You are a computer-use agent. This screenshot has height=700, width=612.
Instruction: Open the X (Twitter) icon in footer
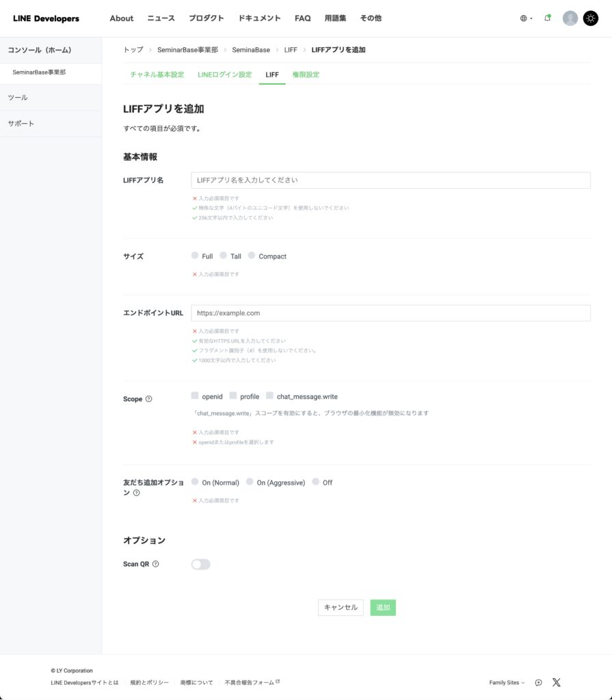pyautogui.click(x=557, y=682)
